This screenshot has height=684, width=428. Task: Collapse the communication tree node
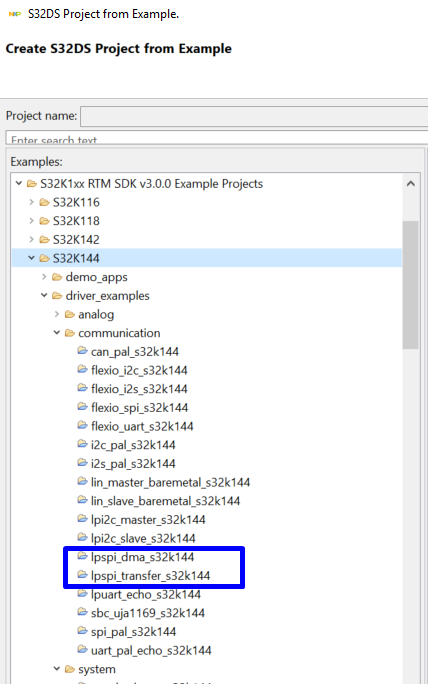tap(57, 333)
